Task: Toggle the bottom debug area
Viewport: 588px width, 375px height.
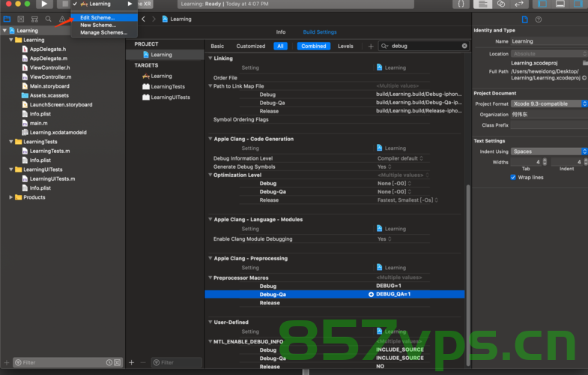Action: [x=560, y=4]
